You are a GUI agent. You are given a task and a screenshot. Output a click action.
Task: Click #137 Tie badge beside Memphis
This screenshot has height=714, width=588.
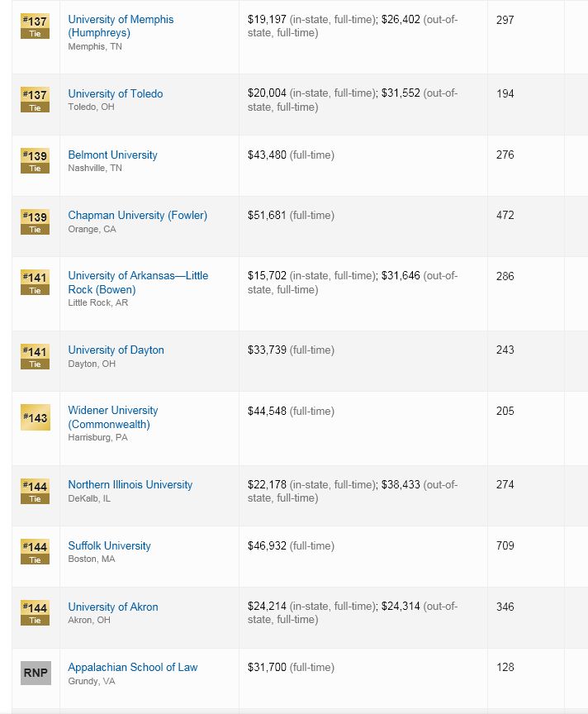click(x=35, y=26)
